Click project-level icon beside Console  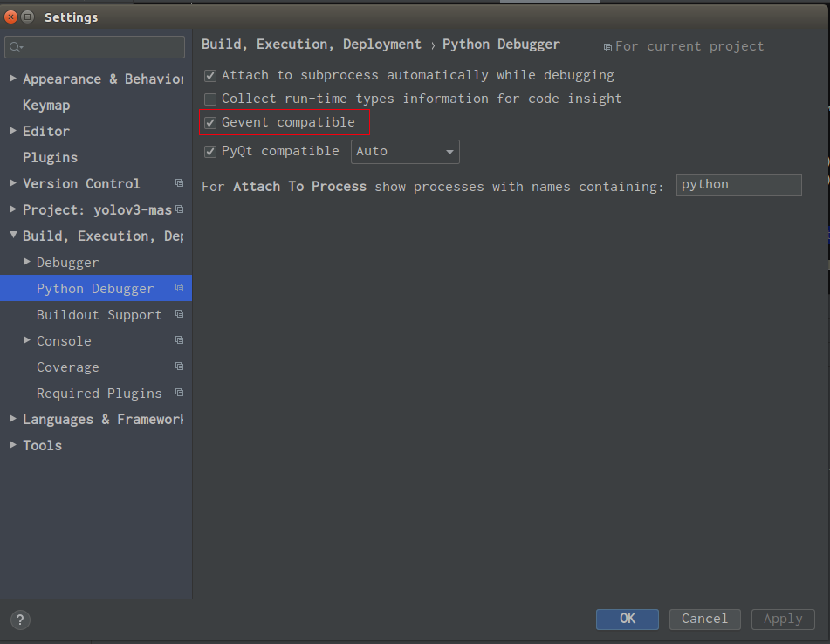click(180, 340)
